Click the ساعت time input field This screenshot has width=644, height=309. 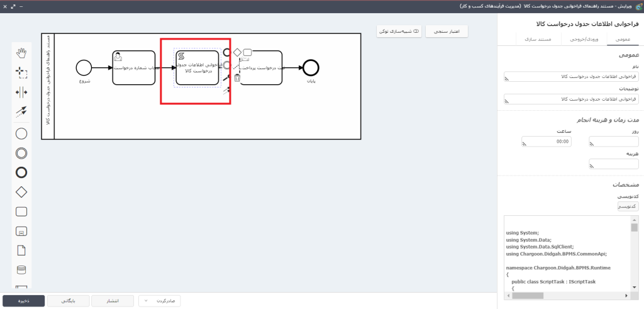546,142
